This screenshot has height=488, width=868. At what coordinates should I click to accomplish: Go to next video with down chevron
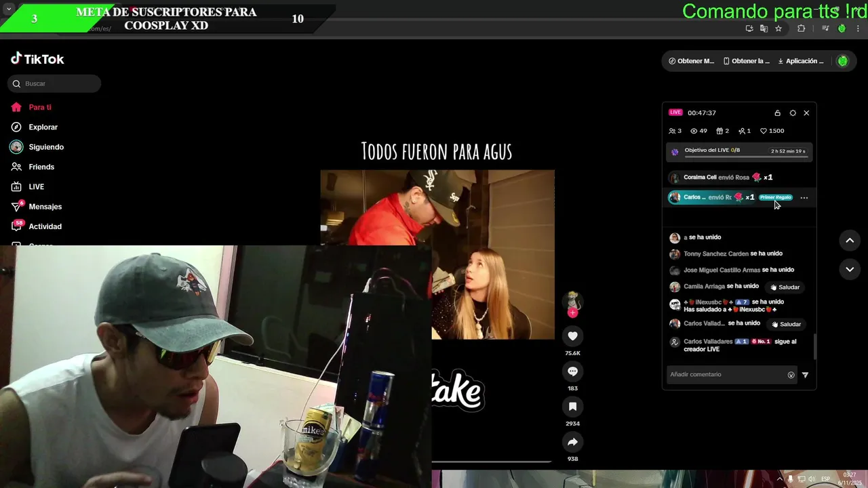[850, 269]
